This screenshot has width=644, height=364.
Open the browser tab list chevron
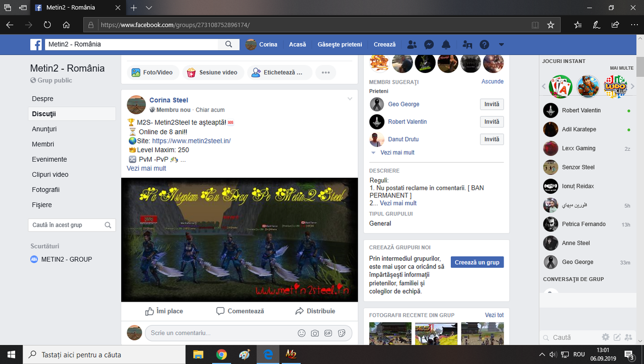coord(149,8)
